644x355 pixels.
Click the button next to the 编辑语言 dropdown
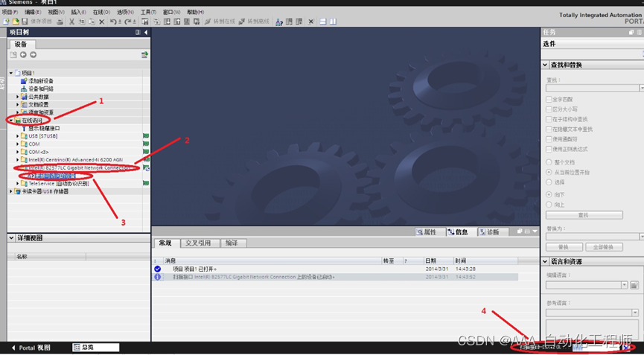[634, 285]
